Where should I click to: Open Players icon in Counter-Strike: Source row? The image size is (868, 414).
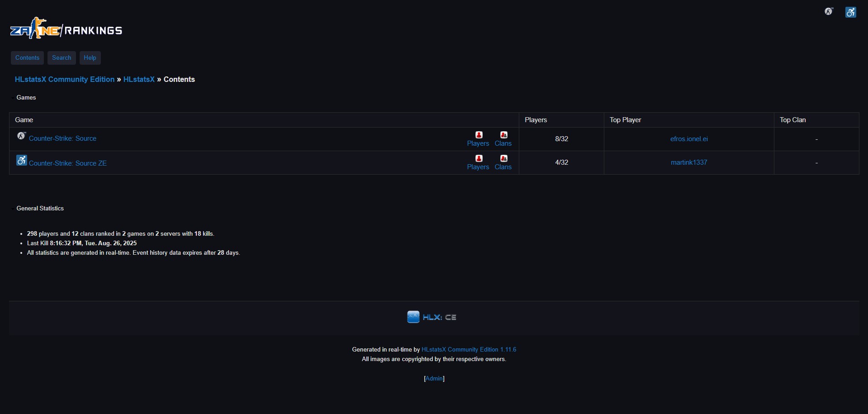point(479,135)
